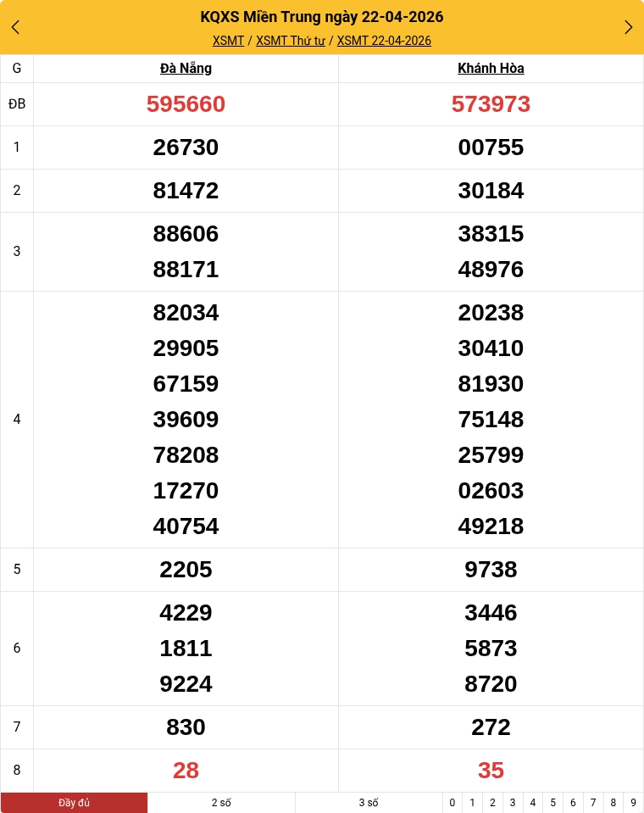Toggle the digit 5 filter
Viewport: 644px width, 813px height.
point(552,803)
